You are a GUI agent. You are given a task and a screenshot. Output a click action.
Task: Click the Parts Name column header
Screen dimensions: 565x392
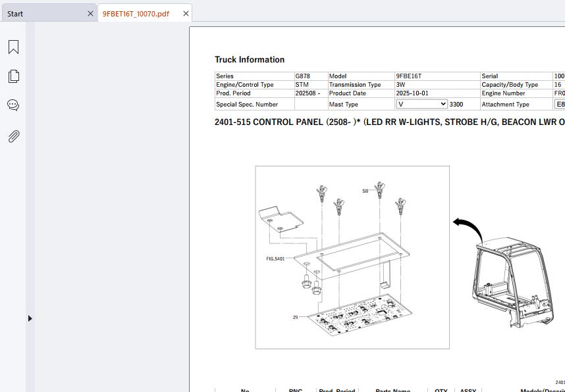pyautogui.click(x=392, y=390)
